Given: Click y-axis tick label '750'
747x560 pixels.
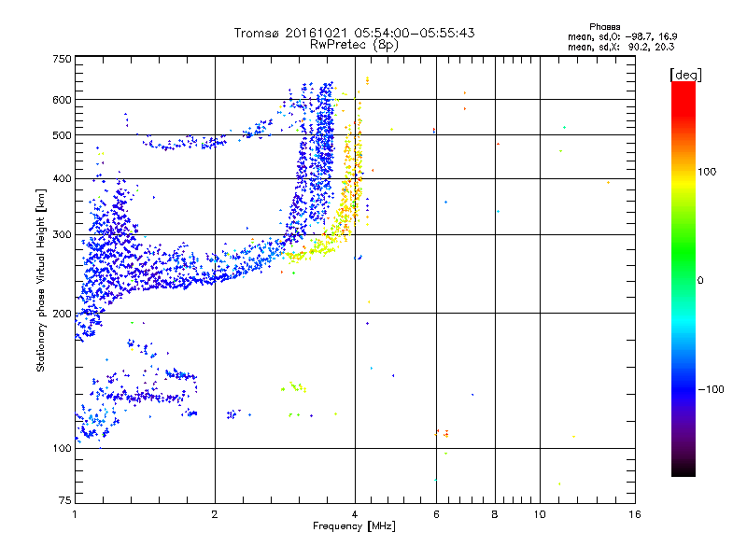Looking at the screenshot, I should coord(62,59).
